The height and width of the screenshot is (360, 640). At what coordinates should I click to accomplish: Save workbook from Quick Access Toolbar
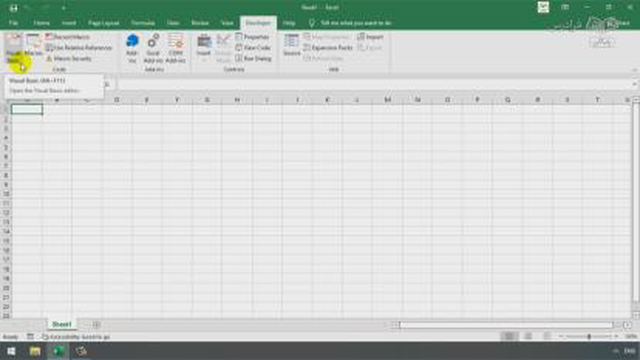13,8
